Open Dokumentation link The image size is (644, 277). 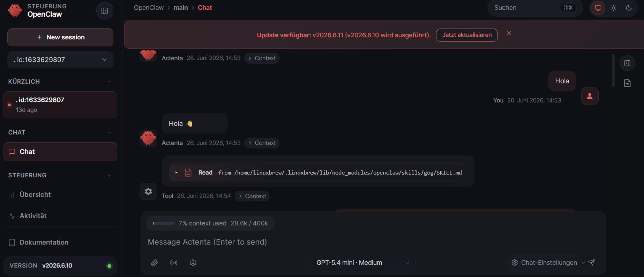(60, 242)
